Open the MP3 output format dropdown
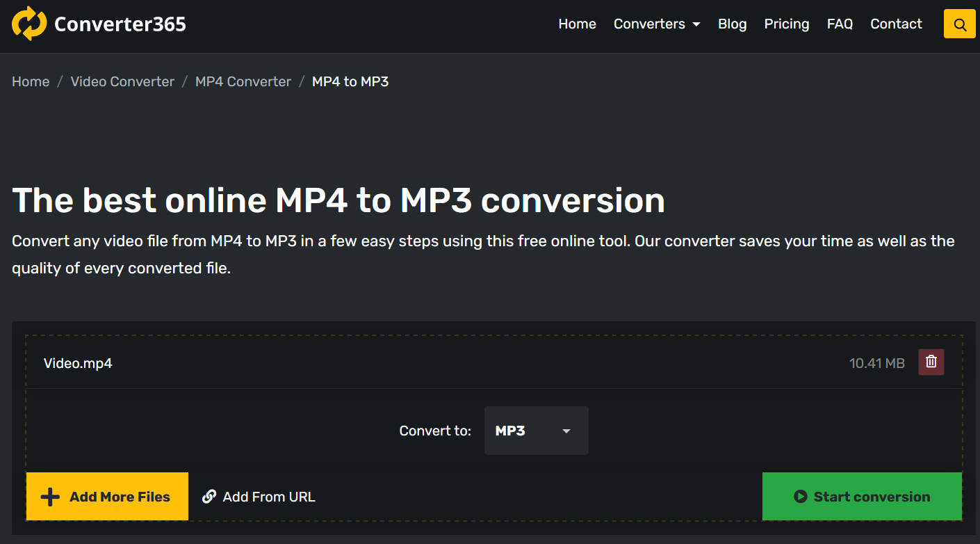Screen dimensions: 980x544 coord(536,431)
